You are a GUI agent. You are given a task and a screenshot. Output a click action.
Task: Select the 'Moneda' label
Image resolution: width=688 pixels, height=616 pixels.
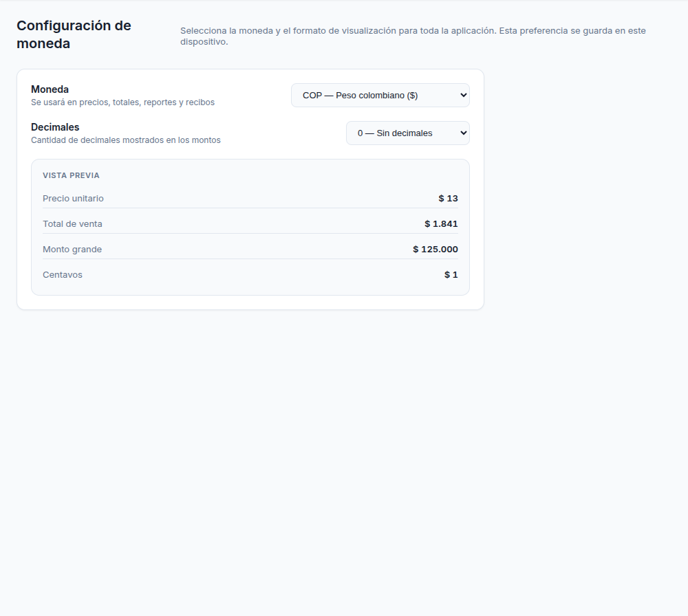[50, 89]
